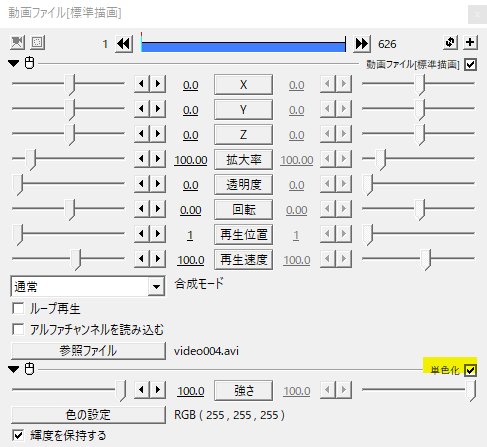
Task: Enable the ループ再生 checkbox
Action: [18, 308]
